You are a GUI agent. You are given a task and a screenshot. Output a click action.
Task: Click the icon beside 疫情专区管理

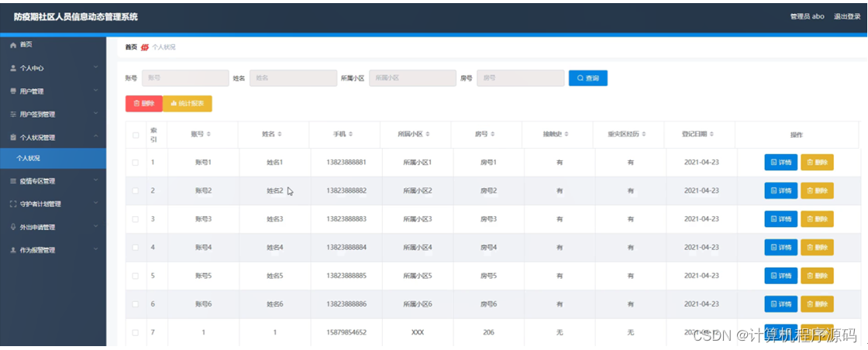pyautogui.click(x=13, y=180)
